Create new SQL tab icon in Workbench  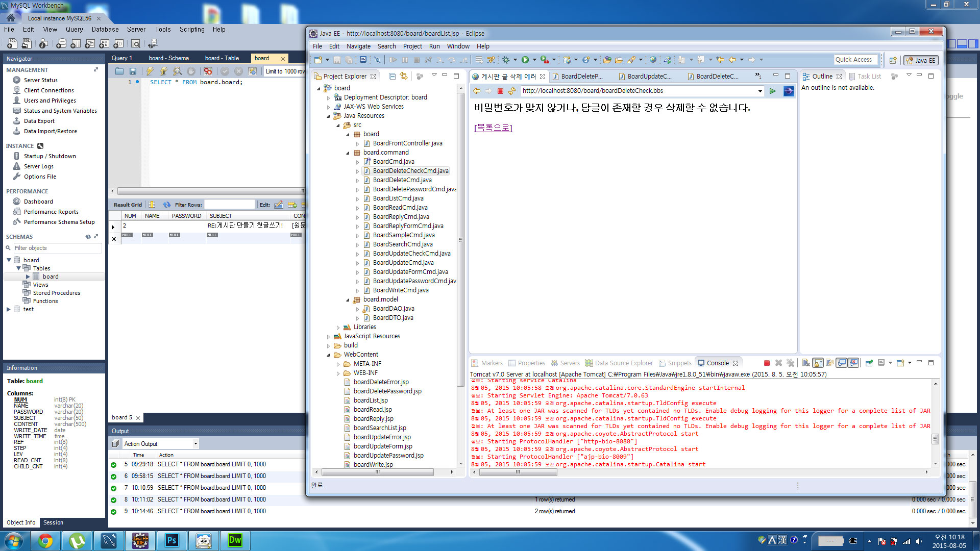point(12,43)
